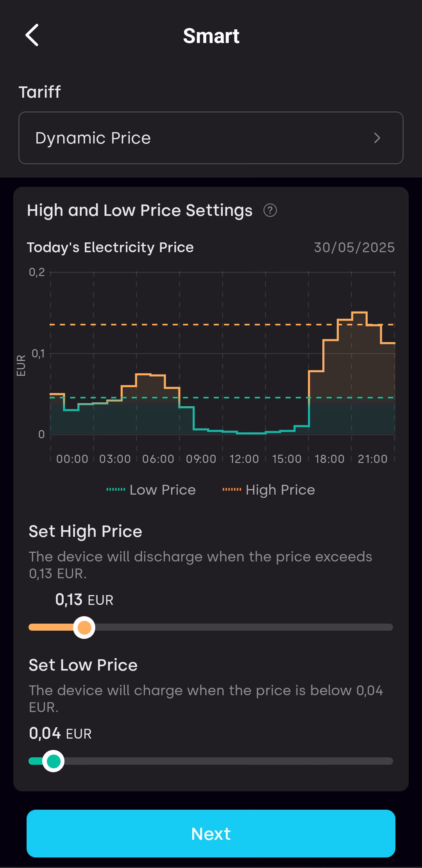Tap the 0,13 EUR high price value

click(x=84, y=599)
